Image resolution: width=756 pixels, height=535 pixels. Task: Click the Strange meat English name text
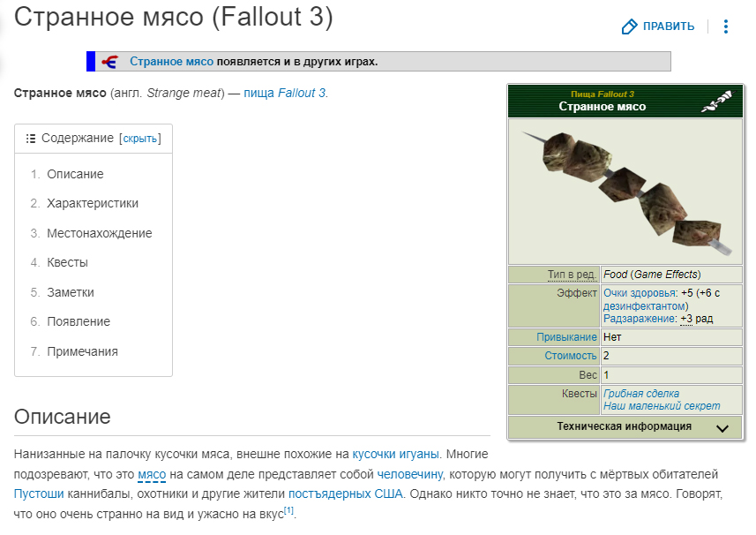183,93
